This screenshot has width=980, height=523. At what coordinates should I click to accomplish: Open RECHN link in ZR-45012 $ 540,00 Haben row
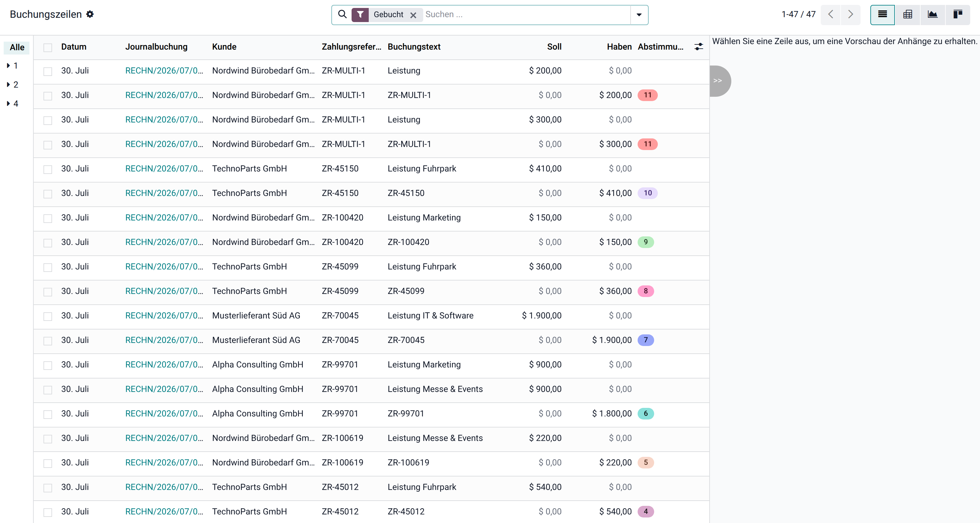pyautogui.click(x=164, y=512)
